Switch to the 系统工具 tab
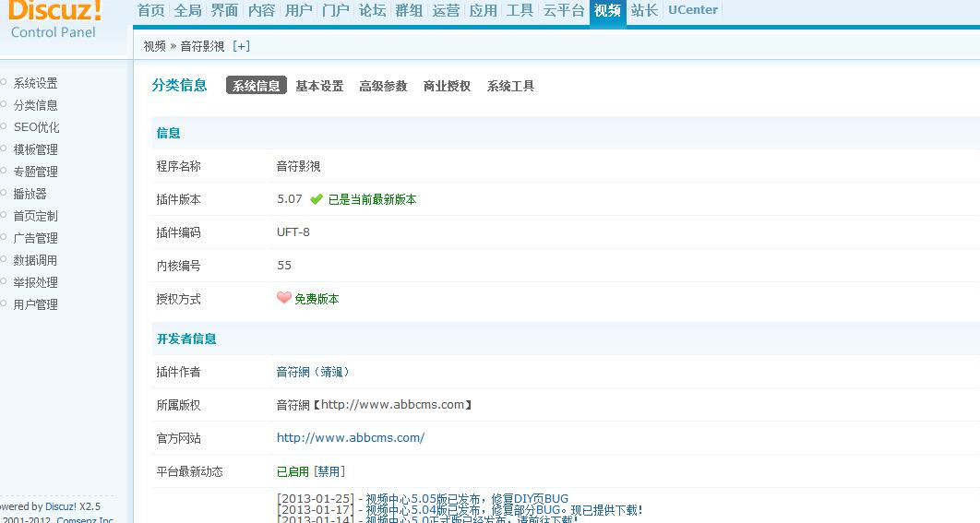 coord(510,86)
